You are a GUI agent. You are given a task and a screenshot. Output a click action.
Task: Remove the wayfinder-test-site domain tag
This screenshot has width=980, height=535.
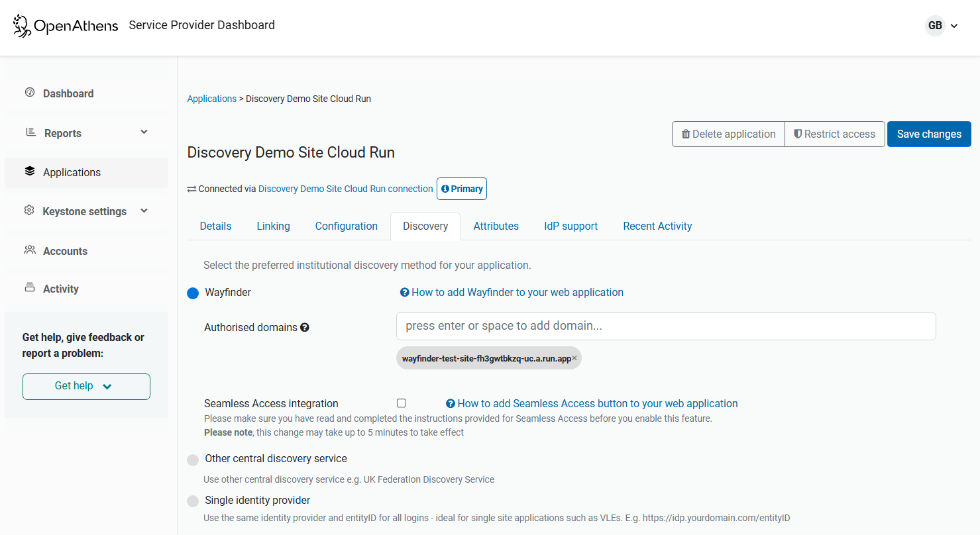point(575,358)
